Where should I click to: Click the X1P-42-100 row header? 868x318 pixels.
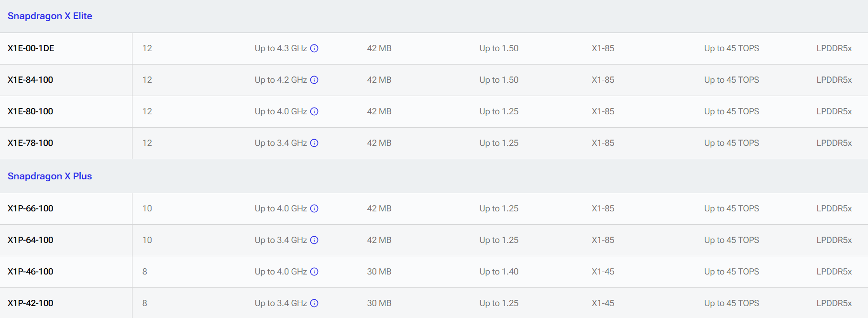point(31,303)
